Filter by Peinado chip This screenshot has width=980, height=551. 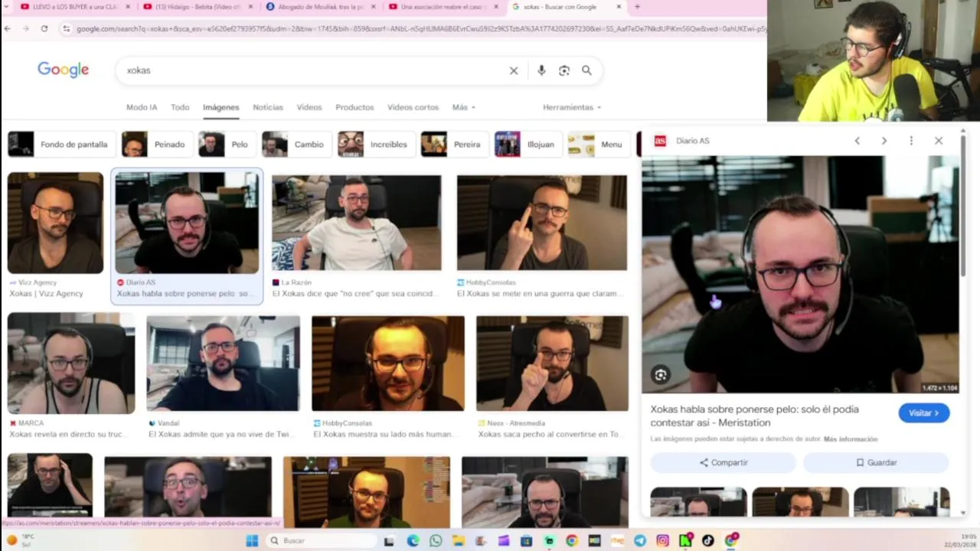(x=156, y=144)
